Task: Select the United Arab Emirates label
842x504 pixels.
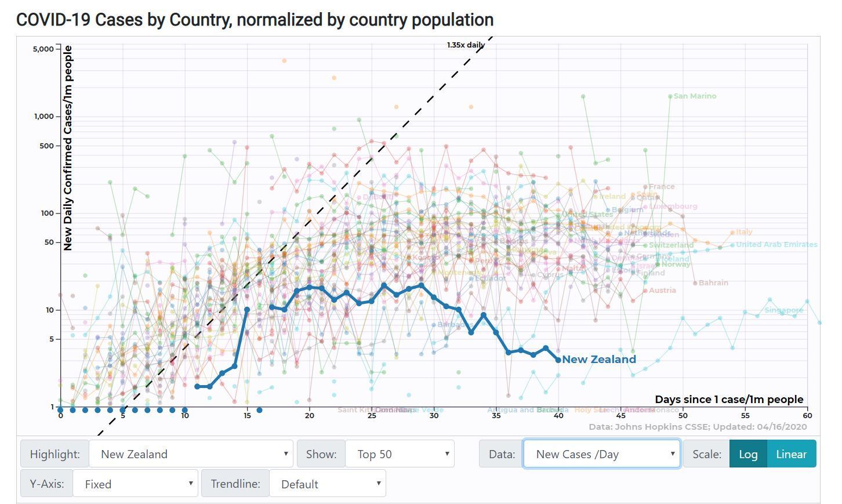Action: pos(776,245)
